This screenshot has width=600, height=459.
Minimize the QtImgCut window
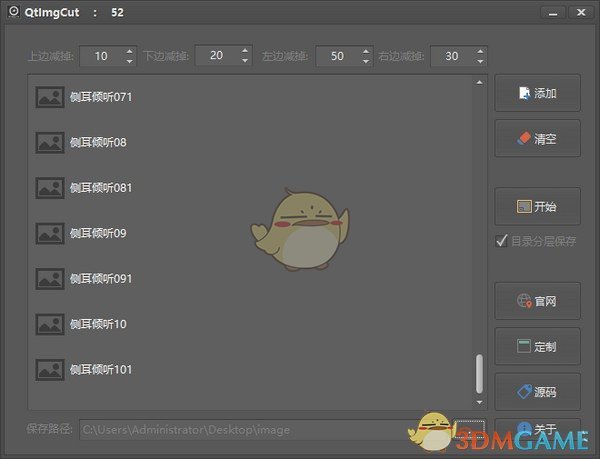tap(553, 13)
